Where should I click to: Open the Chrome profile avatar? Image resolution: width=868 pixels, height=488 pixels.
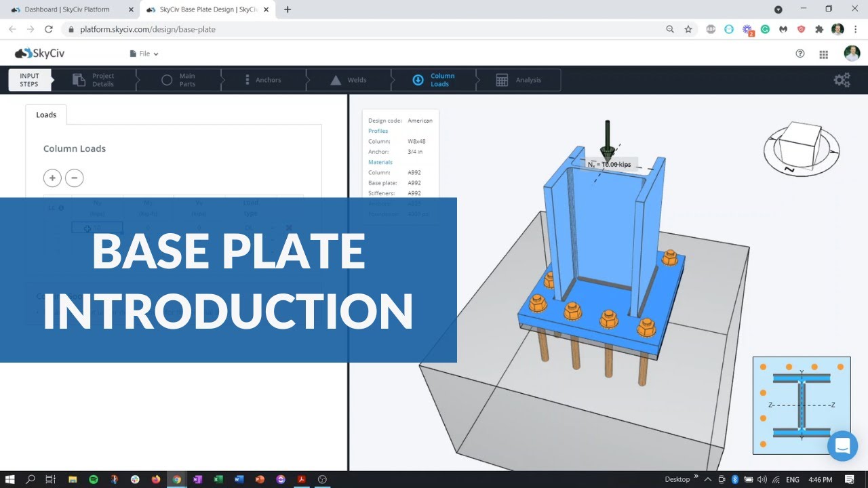[837, 29]
